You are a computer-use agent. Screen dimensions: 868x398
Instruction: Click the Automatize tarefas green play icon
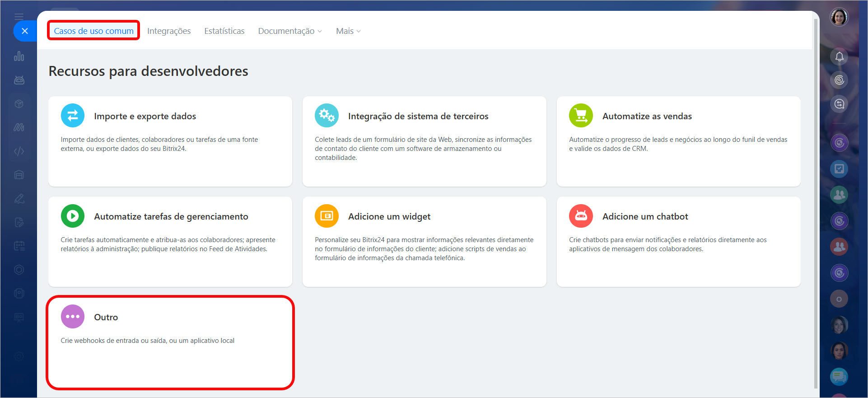(x=73, y=216)
